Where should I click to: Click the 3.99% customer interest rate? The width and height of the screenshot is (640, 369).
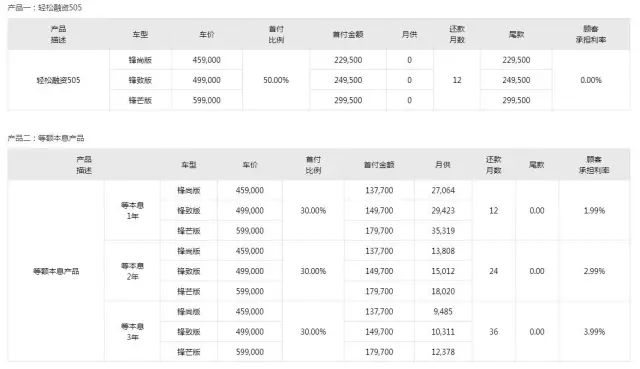coord(594,331)
